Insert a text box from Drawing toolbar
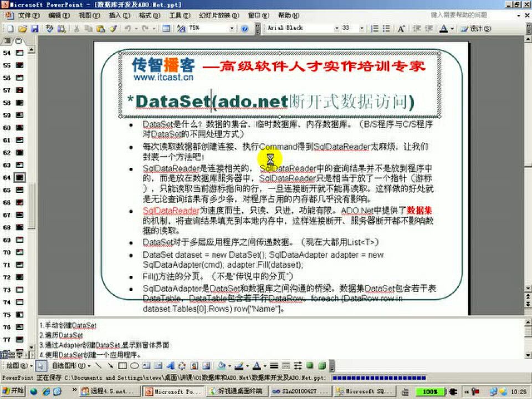This screenshot has width=532, height=399. tap(146, 365)
